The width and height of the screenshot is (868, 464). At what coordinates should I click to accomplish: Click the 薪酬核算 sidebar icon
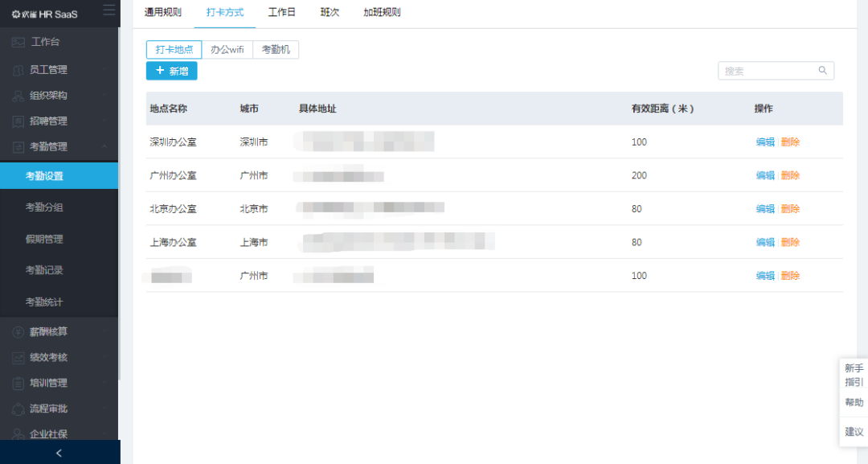tap(18, 331)
